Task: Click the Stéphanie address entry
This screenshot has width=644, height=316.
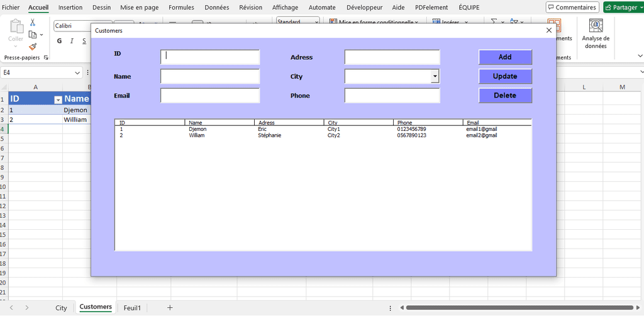Action: pos(269,135)
